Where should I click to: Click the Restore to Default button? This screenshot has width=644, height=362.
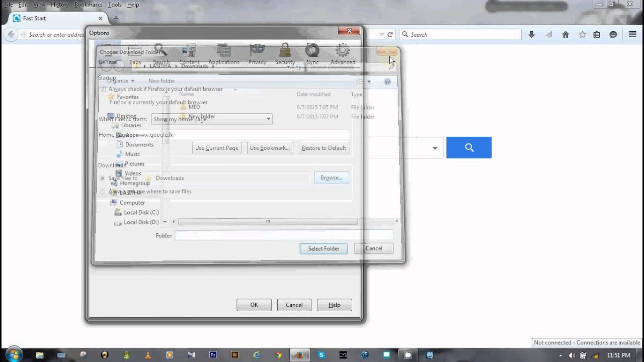[324, 148]
